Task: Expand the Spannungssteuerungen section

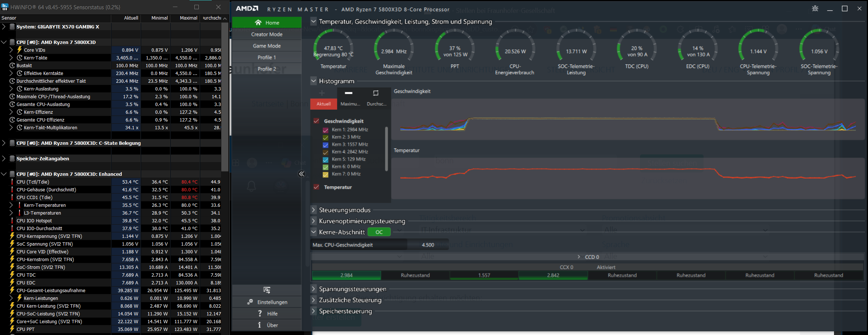Action: click(x=313, y=289)
